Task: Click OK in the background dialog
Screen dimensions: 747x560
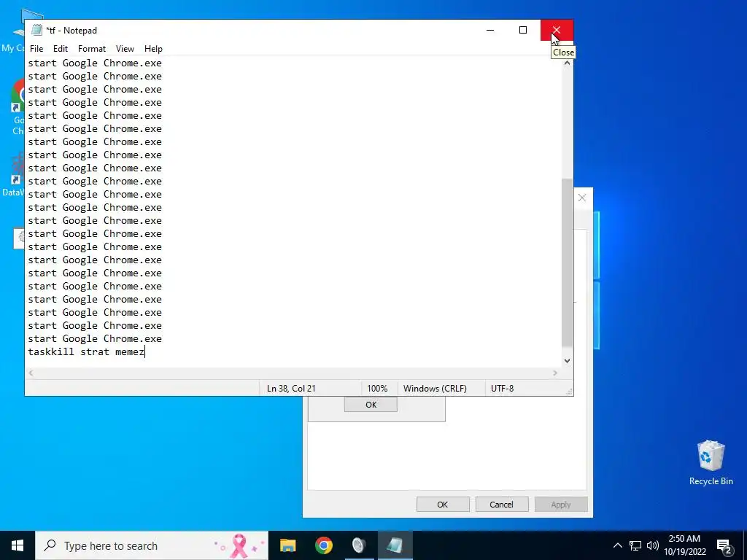Action: [443, 505]
